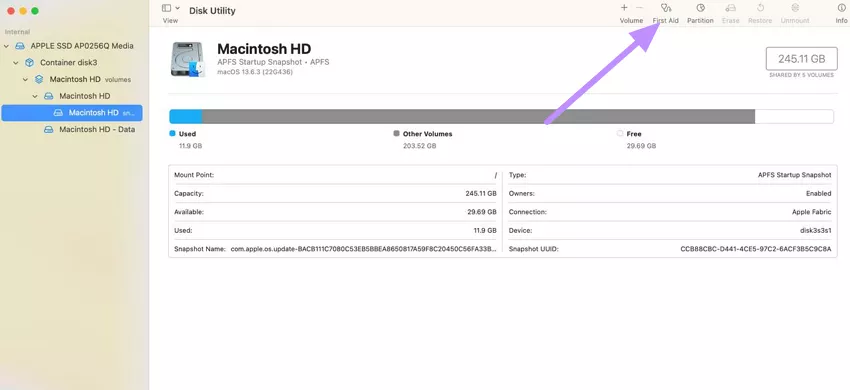
Task: Click the disk3s3s1 device value
Action: [816, 231]
